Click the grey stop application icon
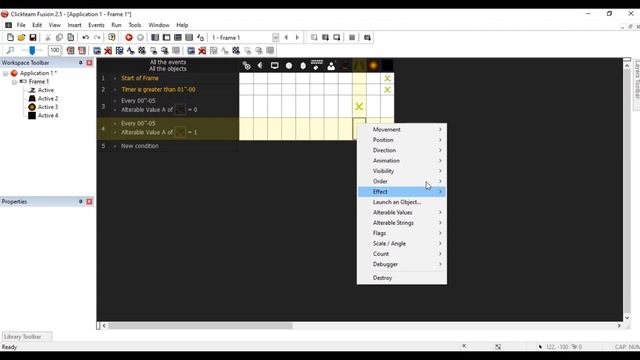640x360 pixels. click(x=140, y=38)
